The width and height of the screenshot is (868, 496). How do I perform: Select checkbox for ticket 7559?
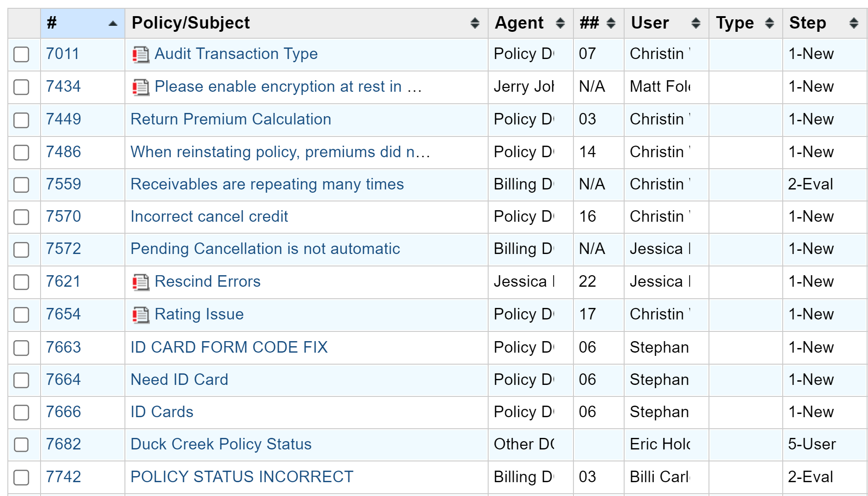[21, 185]
